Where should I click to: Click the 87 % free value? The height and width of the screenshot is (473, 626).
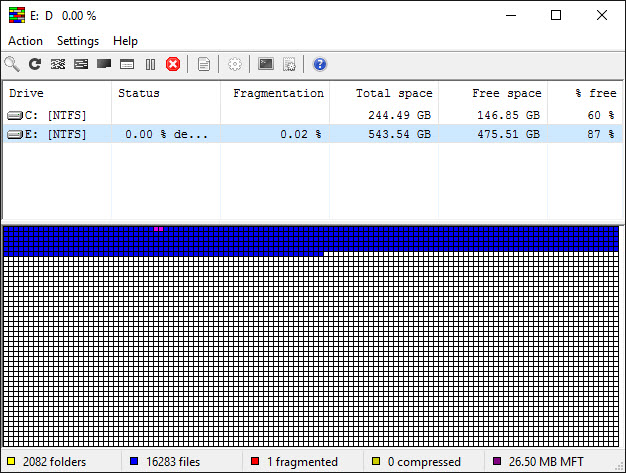(601, 134)
